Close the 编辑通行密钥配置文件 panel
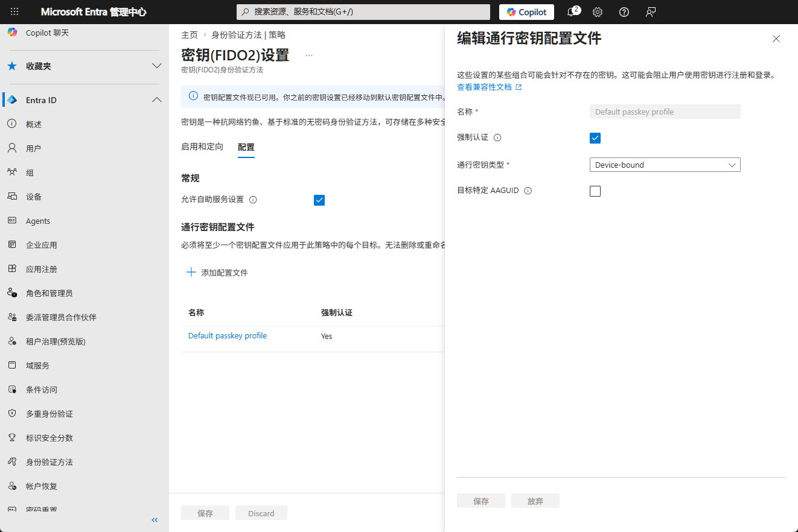 [x=776, y=39]
